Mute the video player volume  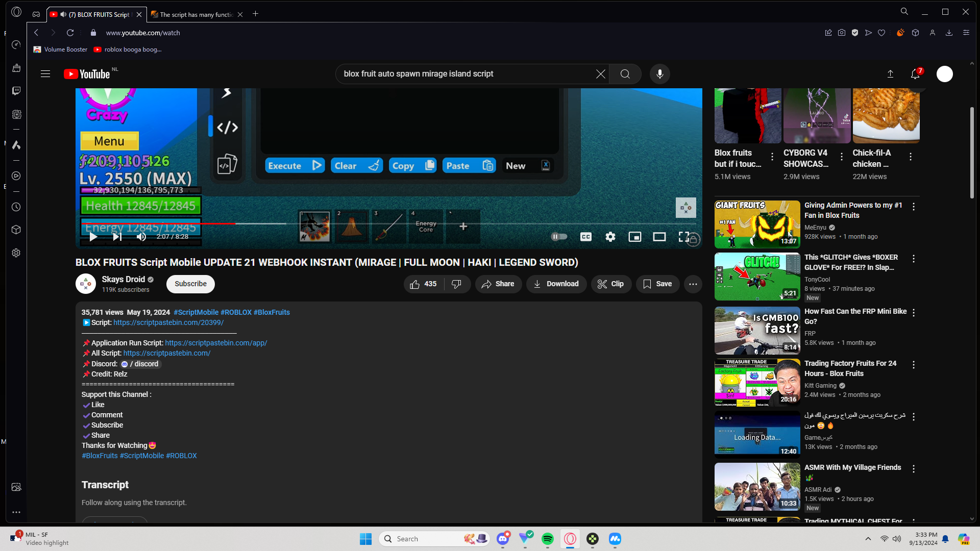(x=141, y=237)
